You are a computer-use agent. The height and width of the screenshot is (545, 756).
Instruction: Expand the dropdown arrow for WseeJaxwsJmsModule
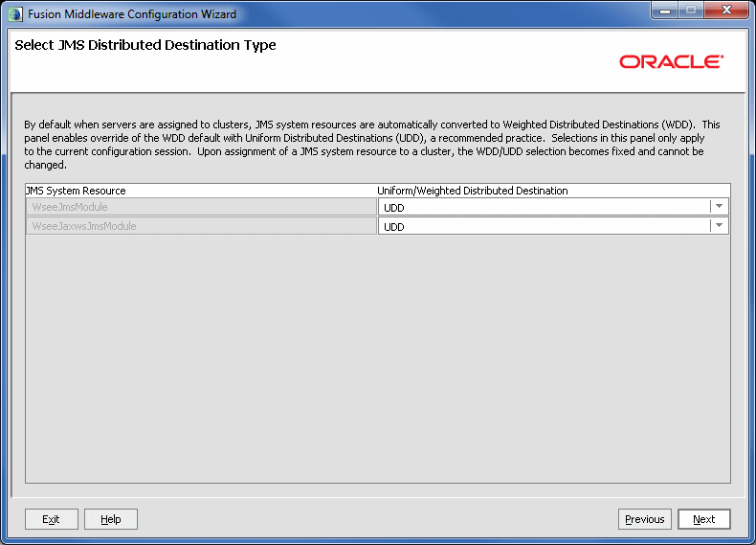[719, 226]
